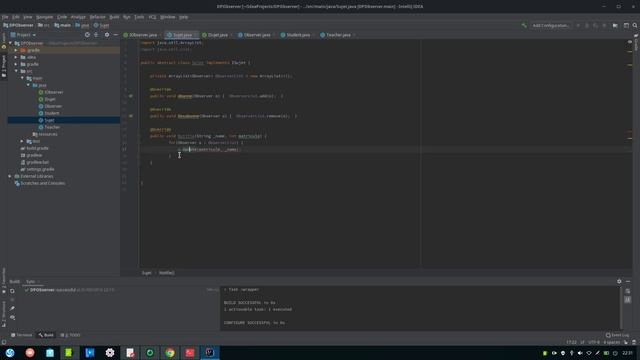Image resolution: width=640 pixels, height=360 pixels.
Task: Expand the gradle folder
Action: pos(16,64)
